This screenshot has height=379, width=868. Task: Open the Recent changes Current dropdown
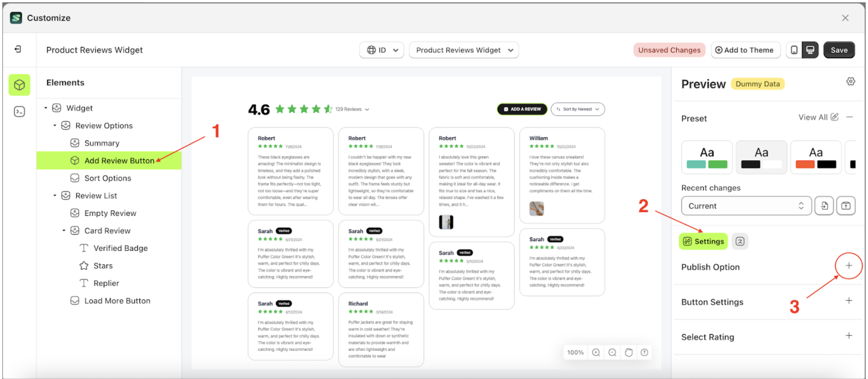point(746,206)
